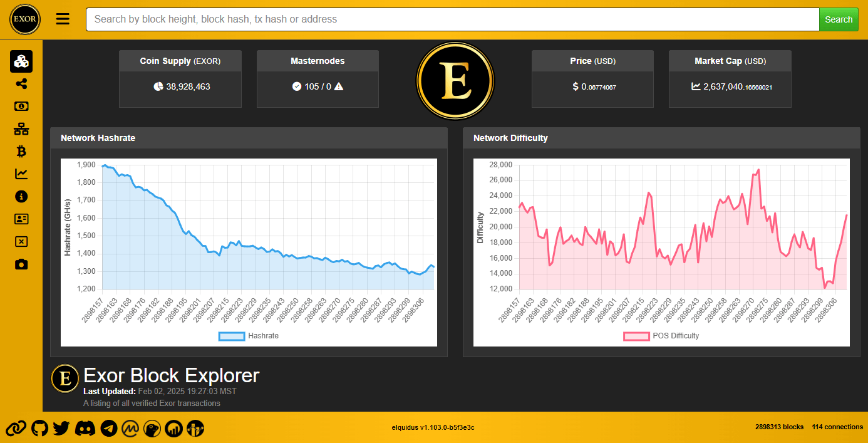Click the Masternodes card header
This screenshot has height=443, width=868.
pyautogui.click(x=318, y=61)
